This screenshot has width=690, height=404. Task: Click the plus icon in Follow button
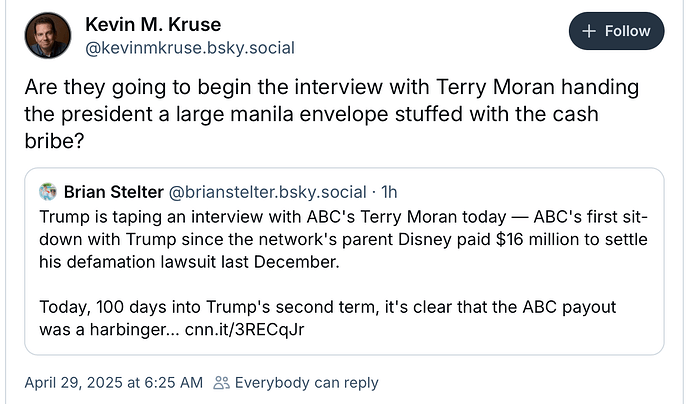click(x=589, y=31)
